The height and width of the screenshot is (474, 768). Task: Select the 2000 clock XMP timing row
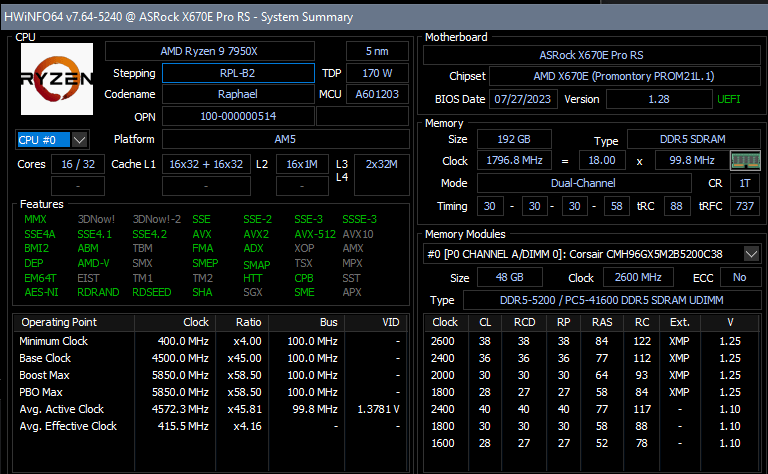pos(593,375)
